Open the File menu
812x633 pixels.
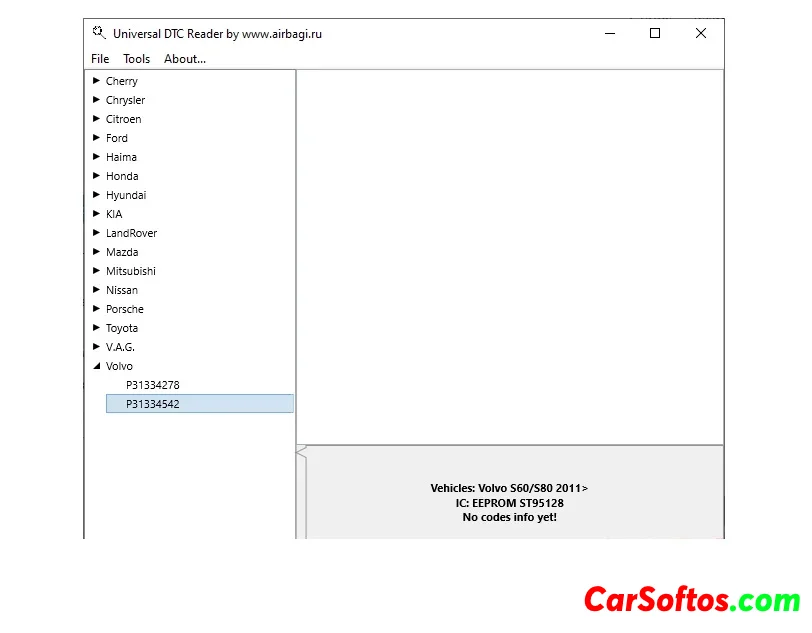100,59
